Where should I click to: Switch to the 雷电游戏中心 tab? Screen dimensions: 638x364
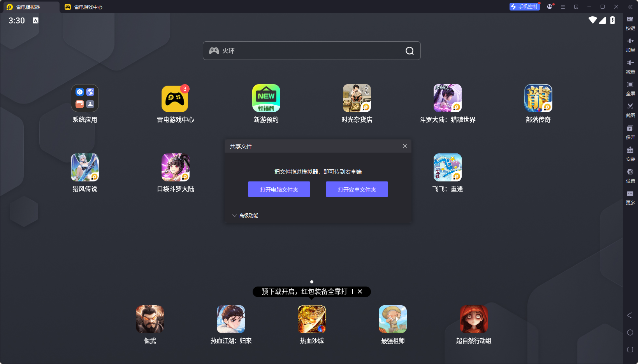click(x=84, y=7)
